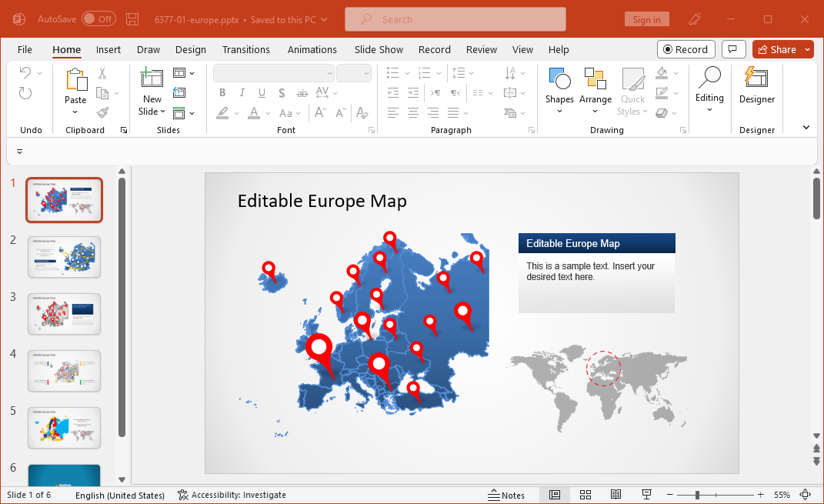Switch to Slide Sorter view

(585, 495)
